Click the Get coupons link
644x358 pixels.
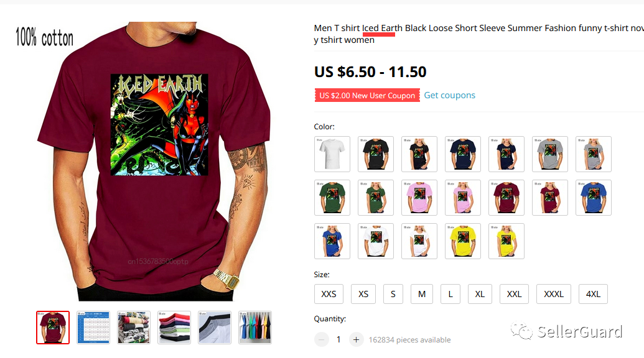449,95
